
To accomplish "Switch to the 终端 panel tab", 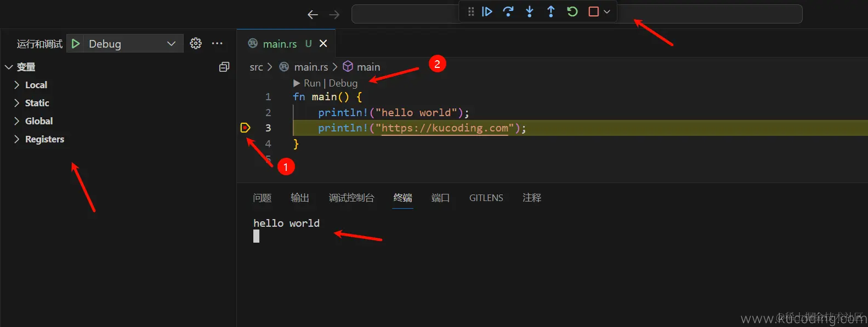I will tap(402, 198).
